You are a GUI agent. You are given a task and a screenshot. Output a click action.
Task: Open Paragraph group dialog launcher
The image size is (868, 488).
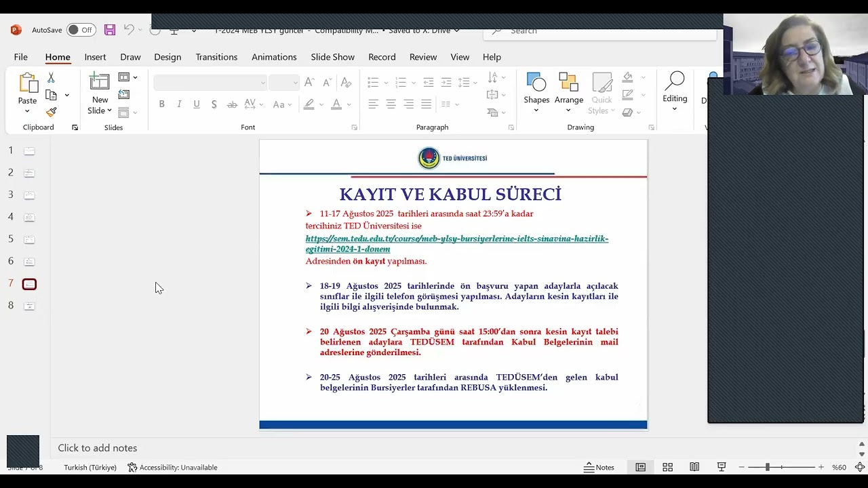click(511, 127)
